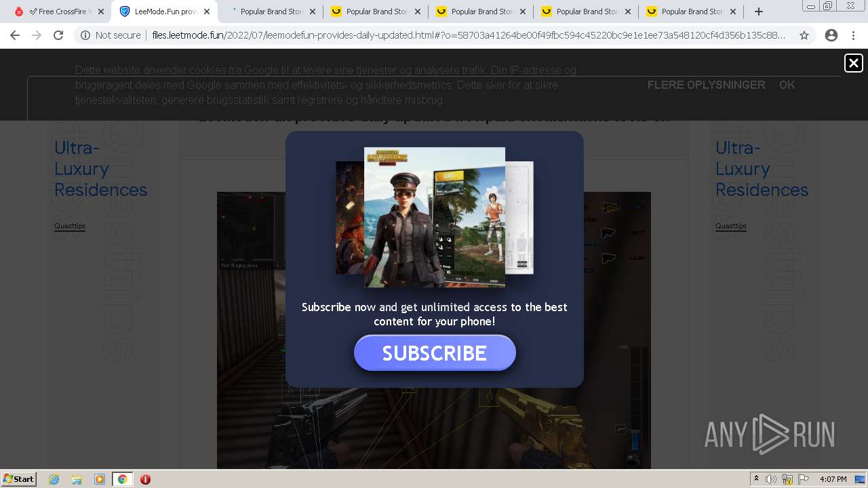The image size is (868, 488).
Task: Close the LeeMode.Fun tab
Action: 207,12
